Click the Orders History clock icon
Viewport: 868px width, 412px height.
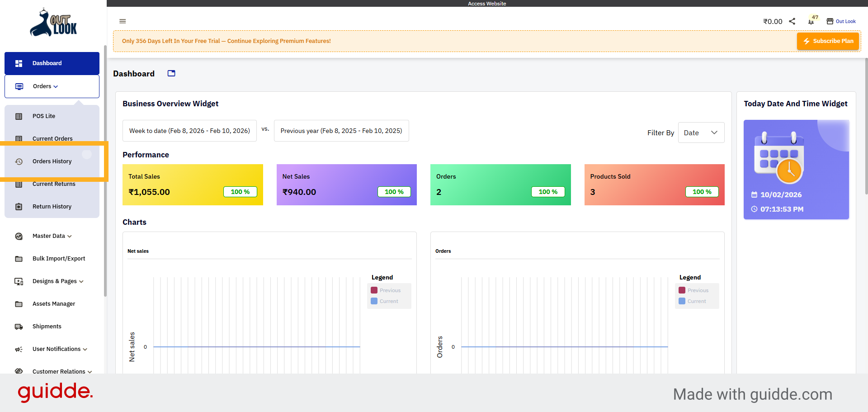click(19, 161)
